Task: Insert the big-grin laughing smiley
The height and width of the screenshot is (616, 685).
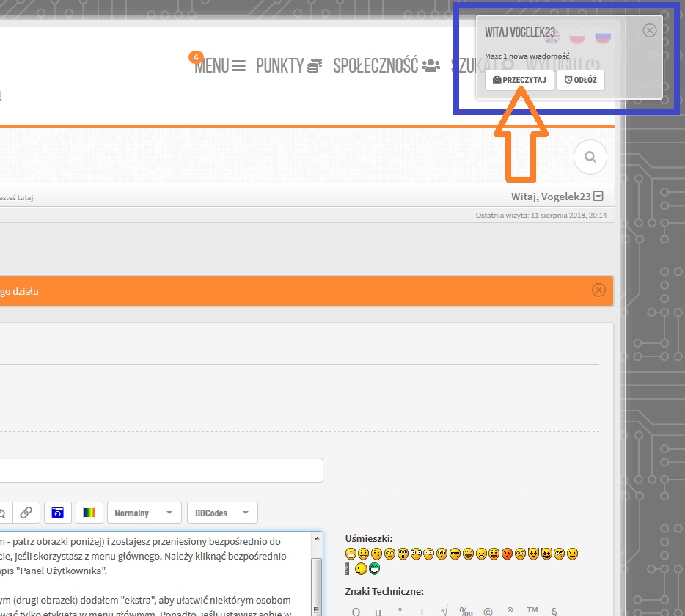Action: (351, 554)
